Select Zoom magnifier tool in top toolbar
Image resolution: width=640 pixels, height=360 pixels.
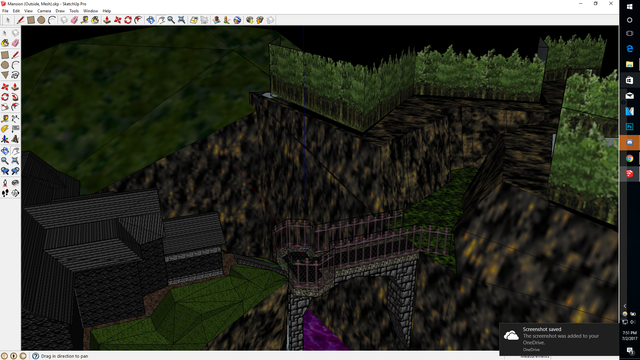(171, 20)
